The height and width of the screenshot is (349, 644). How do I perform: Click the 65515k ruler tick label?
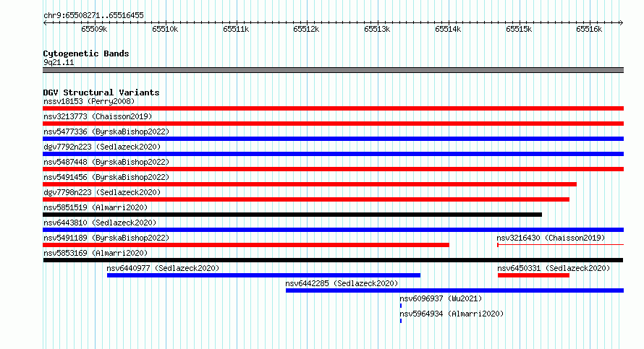pyautogui.click(x=519, y=29)
